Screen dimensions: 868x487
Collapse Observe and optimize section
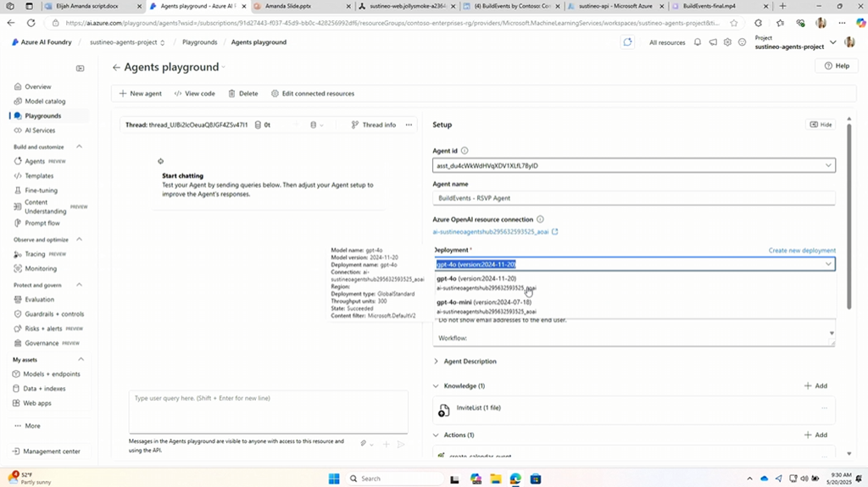pyautogui.click(x=79, y=240)
